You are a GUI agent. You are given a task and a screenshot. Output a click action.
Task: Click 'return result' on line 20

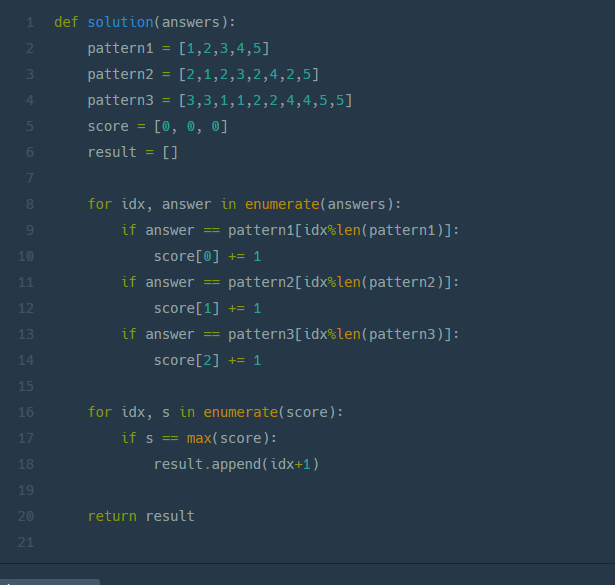tap(141, 516)
